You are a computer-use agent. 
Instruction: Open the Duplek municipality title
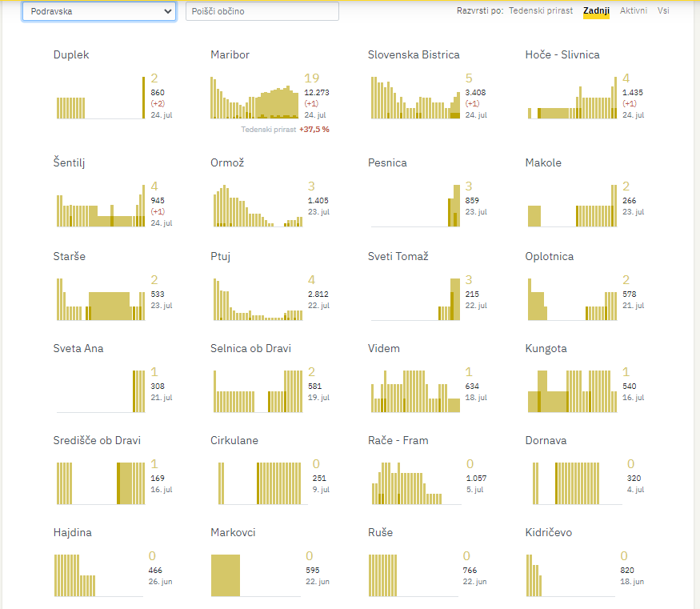click(x=71, y=55)
